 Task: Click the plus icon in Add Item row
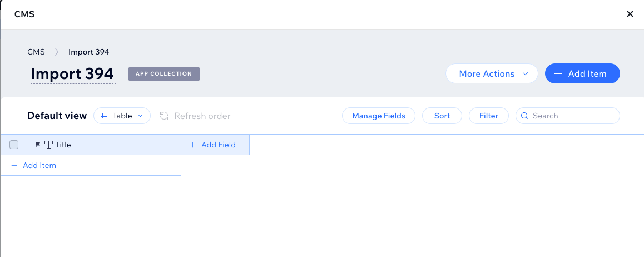[x=14, y=165]
